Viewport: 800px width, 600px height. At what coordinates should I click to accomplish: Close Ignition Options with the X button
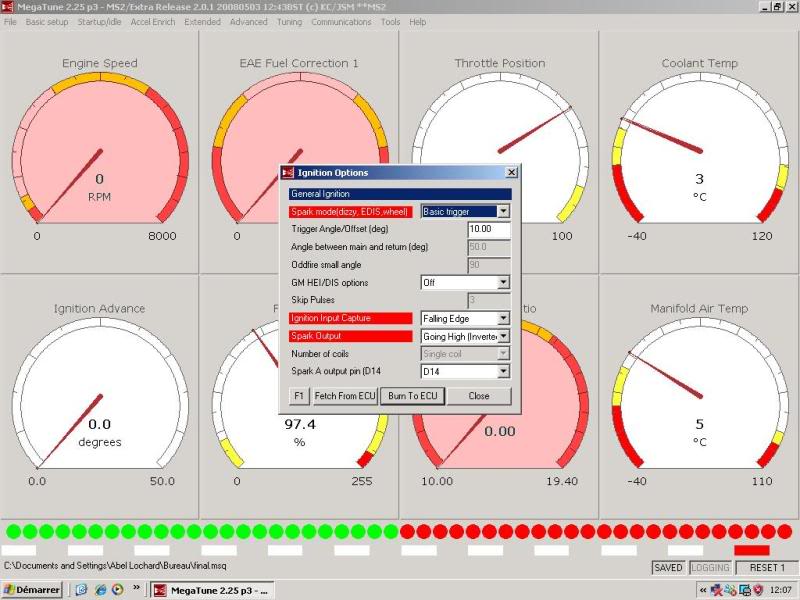coord(511,172)
